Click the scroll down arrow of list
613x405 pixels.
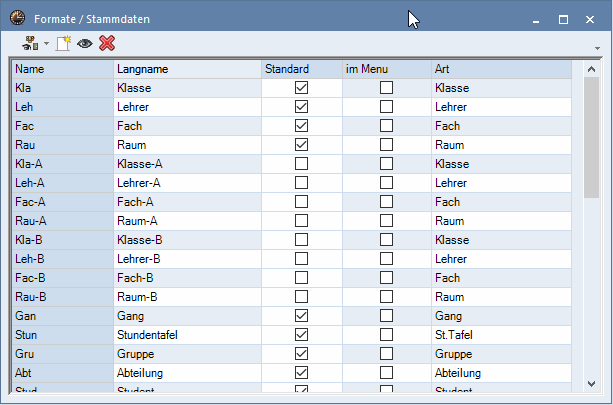pyautogui.click(x=591, y=384)
